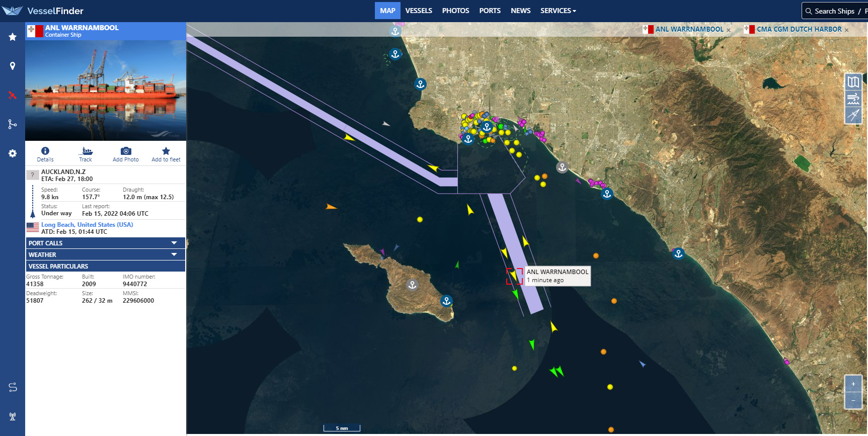
Task: Zoom in with the plus button
Action: (x=853, y=384)
